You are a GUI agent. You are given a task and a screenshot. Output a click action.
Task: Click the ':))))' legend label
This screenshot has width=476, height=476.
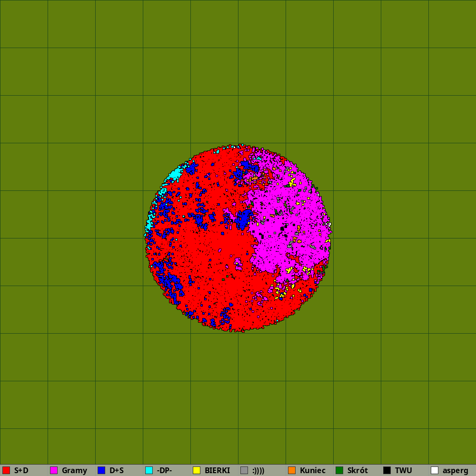258,471
